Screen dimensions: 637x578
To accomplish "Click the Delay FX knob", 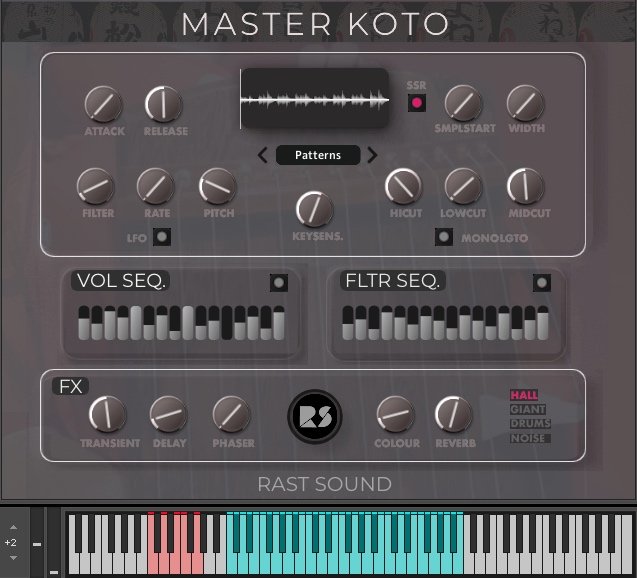I will click(169, 415).
